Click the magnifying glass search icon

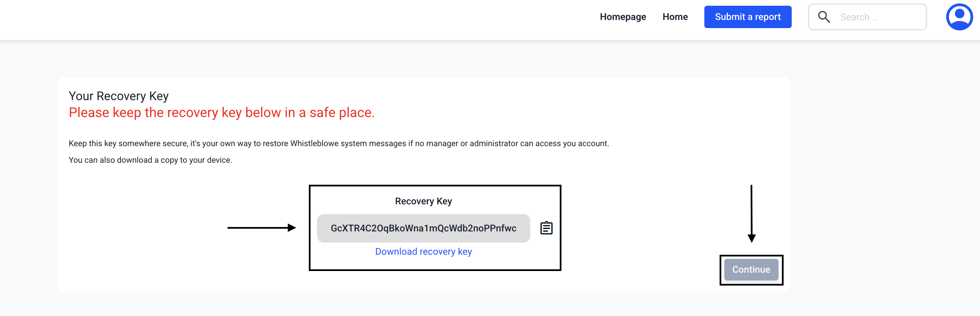coord(824,17)
